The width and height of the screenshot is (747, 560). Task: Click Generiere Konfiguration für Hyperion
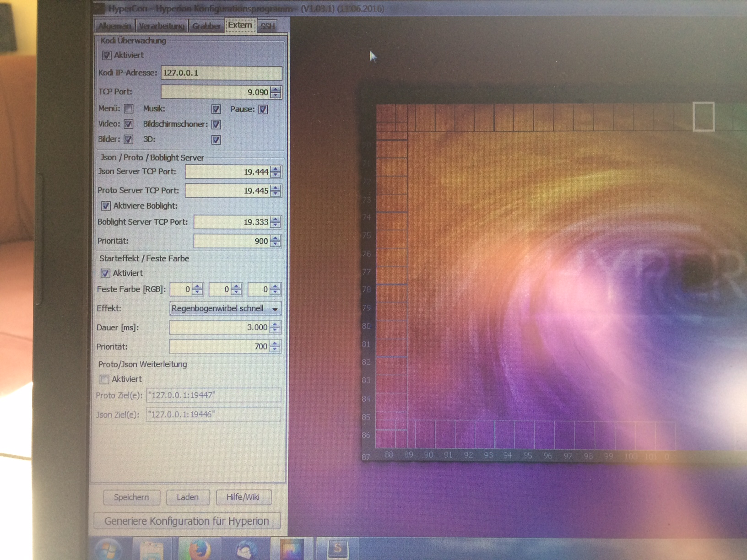187,521
